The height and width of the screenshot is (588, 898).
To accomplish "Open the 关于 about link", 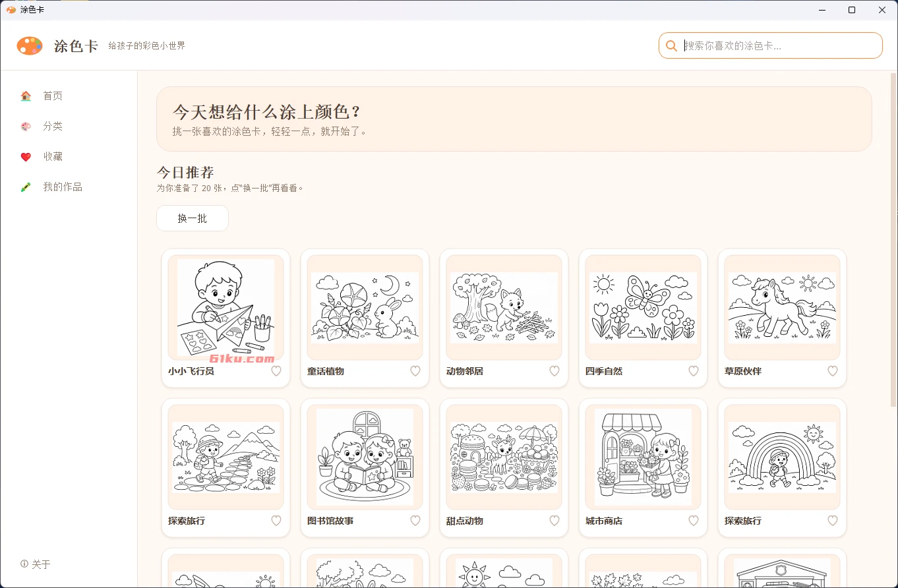I will pyautogui.click(x=36, y=564).
